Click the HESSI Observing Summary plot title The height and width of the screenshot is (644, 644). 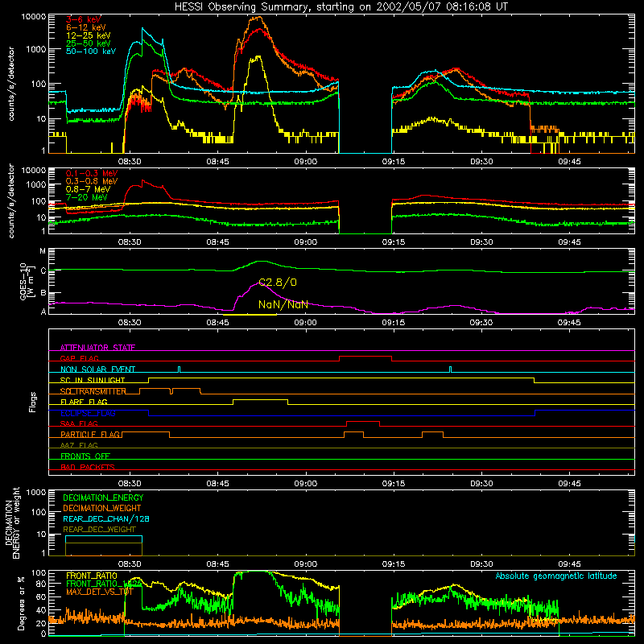click(341, 6)
